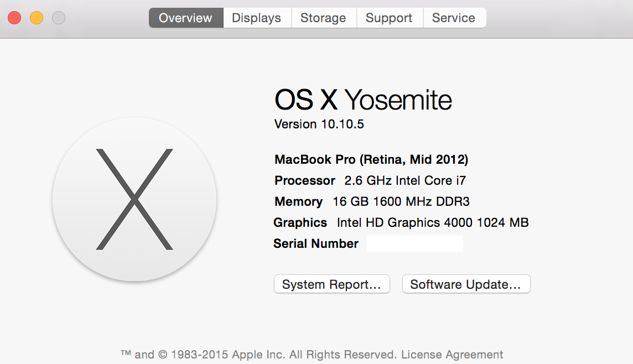Open the Displays tab

[x=257, y=18]
